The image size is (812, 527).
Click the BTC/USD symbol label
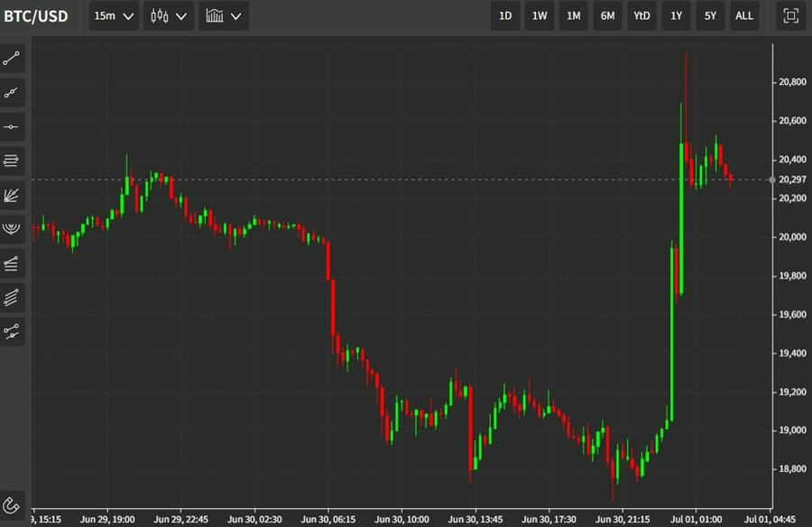36,16
